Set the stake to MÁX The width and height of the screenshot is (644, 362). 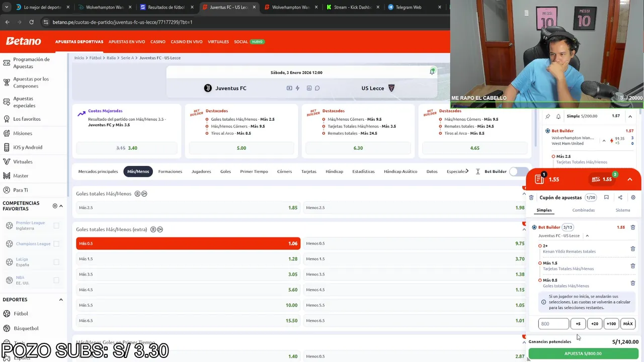pyautogui.click(x=628, y=324)
